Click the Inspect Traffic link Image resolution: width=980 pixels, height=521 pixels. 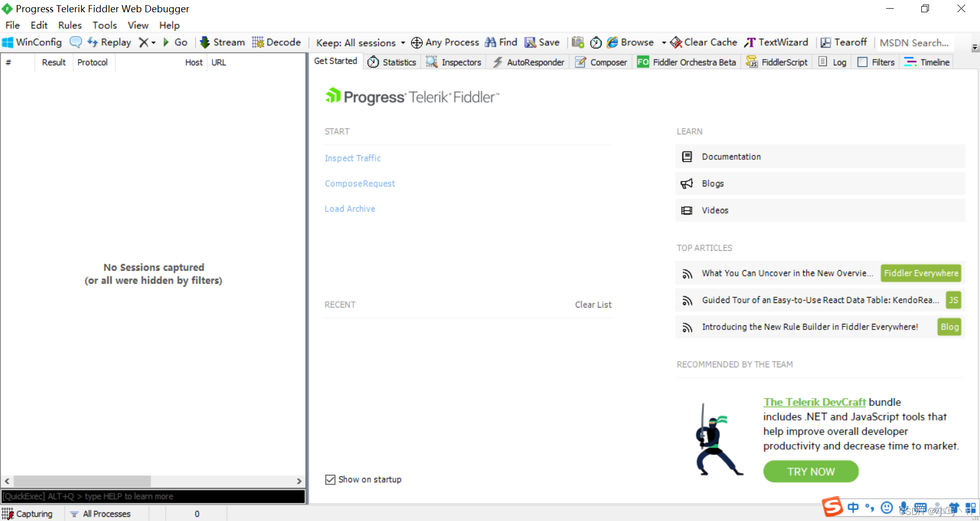[353, 158]
